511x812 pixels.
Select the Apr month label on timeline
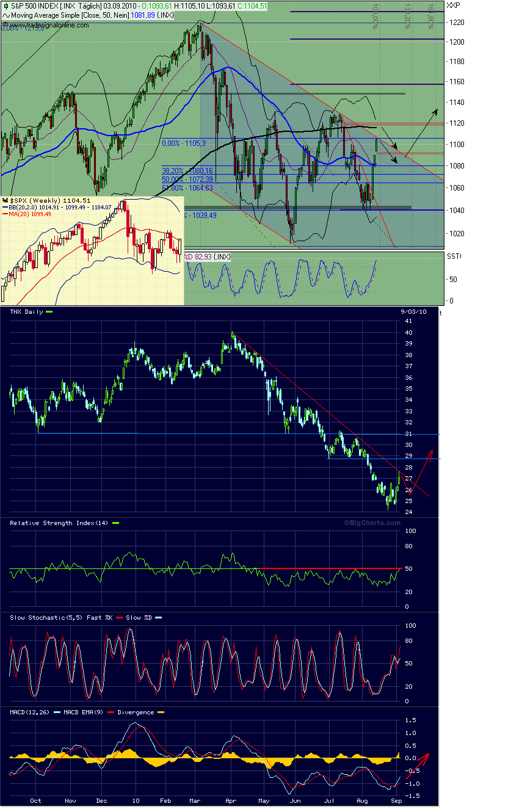(231, 801)
